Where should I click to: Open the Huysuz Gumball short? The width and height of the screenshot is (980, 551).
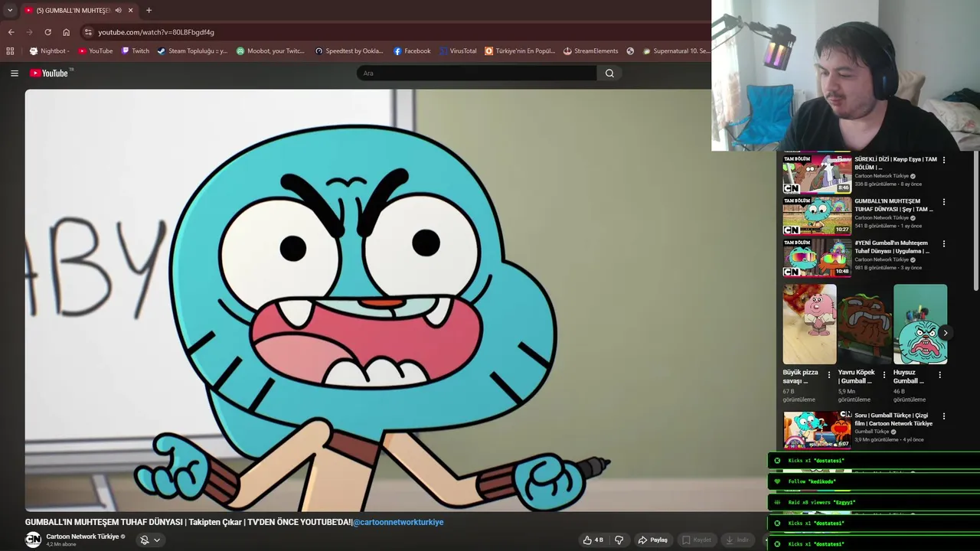920,324
